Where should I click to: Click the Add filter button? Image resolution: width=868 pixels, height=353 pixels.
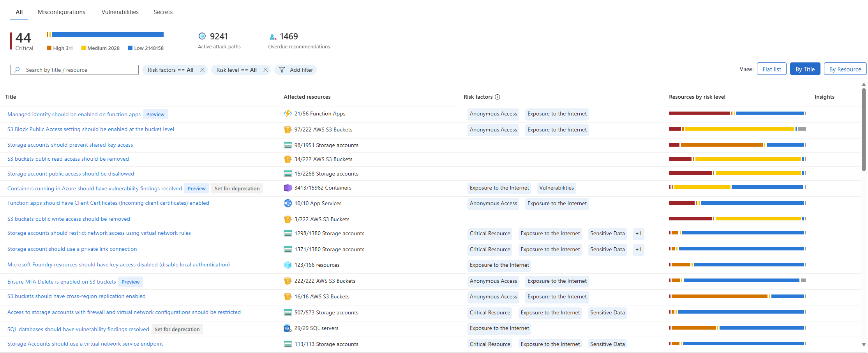(296, 70)
